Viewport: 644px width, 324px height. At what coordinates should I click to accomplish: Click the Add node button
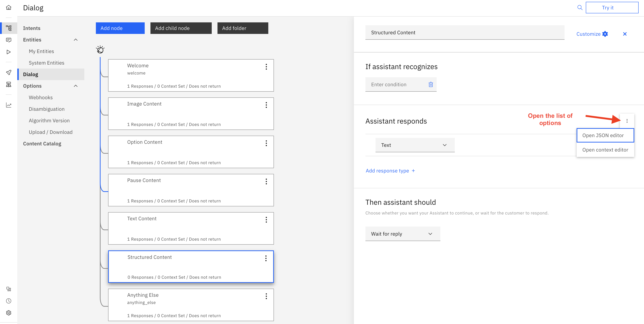coord(120,28)
